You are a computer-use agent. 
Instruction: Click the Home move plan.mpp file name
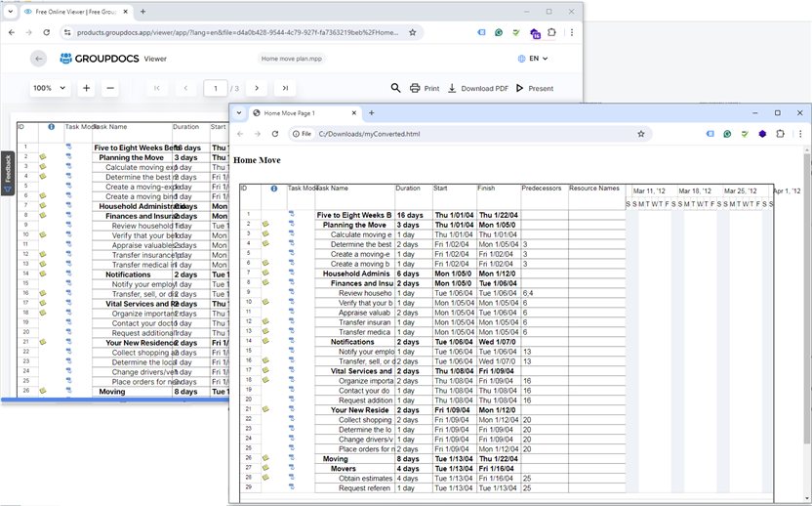coord(291,59)
